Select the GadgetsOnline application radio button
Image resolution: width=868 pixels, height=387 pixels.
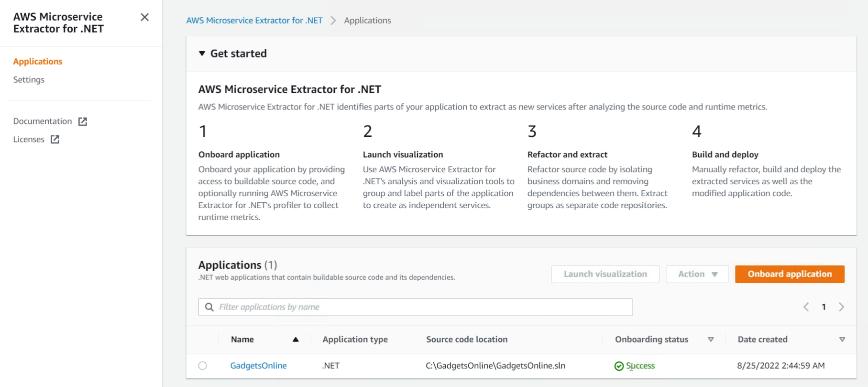[203, 365]
